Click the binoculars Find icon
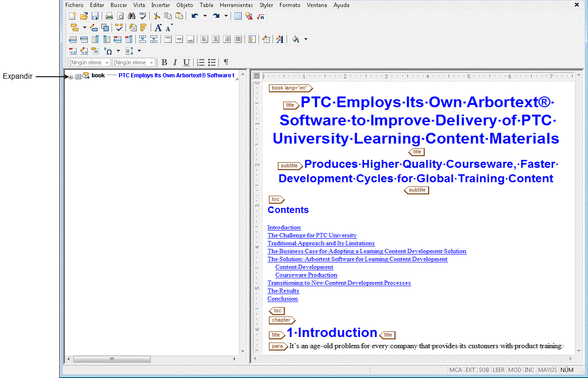The width and height of the screenshot is (588, 378). tap(132, 16)
